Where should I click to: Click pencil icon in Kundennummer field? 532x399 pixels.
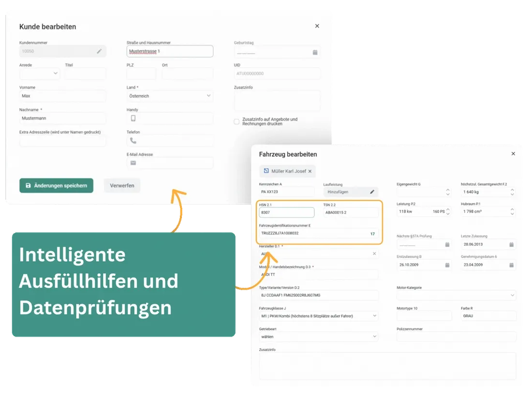[x=99, y=51]
